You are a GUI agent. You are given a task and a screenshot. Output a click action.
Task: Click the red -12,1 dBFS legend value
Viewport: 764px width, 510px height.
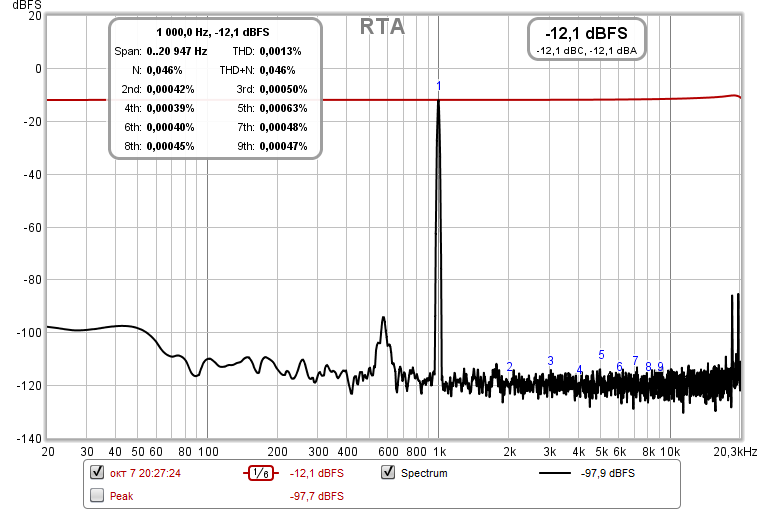317,473
